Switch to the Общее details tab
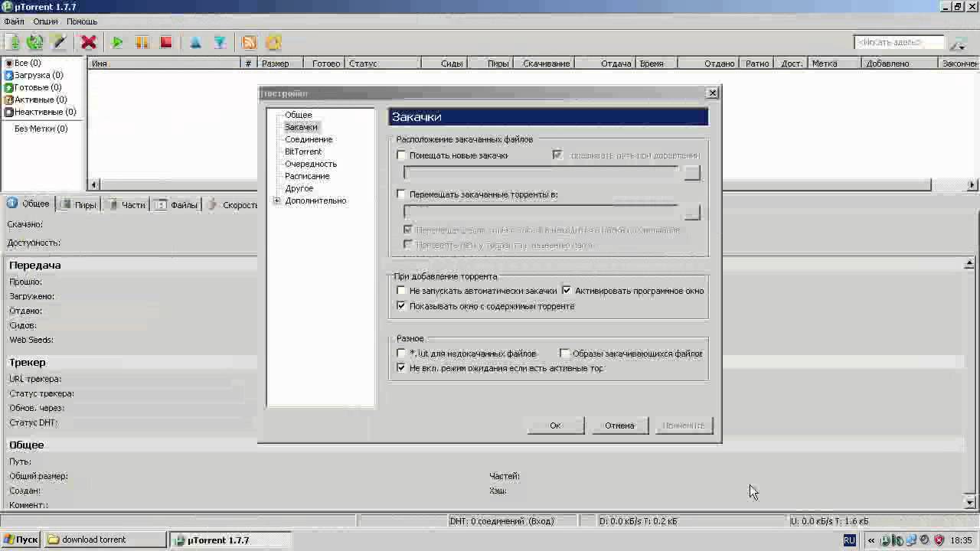 pyautogui.click(x=28, y=204)
